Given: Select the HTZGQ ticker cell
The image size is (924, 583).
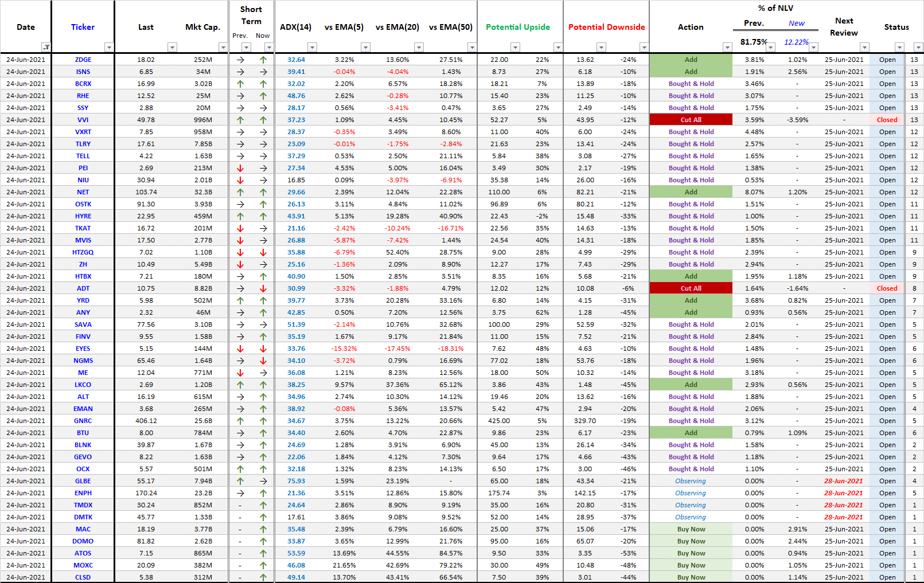Looking at the screenshot, I should point(83,252).
